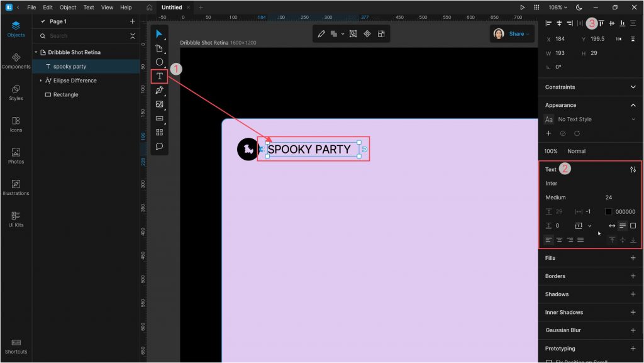Viewport: 644px width, 363px height.
Task: Open the Edit menu
Action: pos(48,8)
